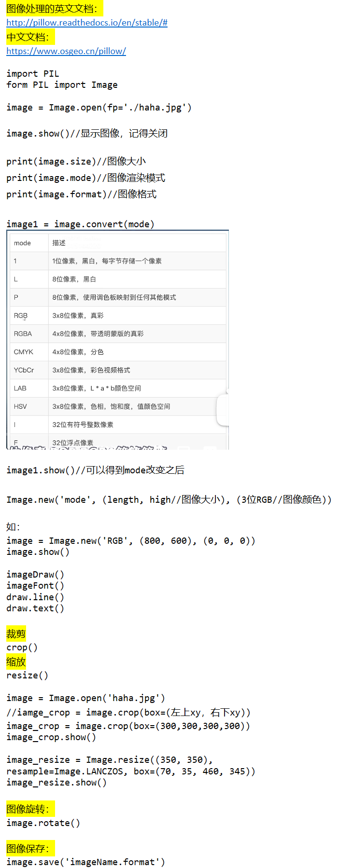Click the image.save('imageName.format') line
The width and height of the screenshot is (339, 868).
tap(85, 862)
